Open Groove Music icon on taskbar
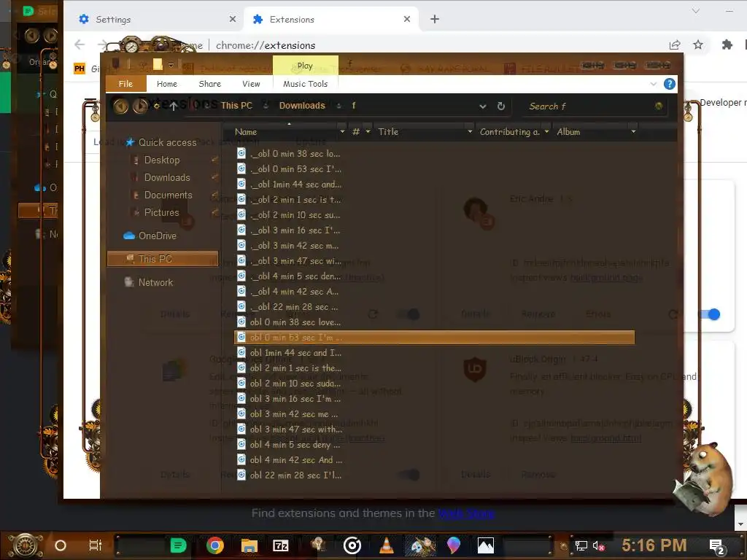Screen dimensions: 747x560 pyautogui.click(x=352, y=545)
